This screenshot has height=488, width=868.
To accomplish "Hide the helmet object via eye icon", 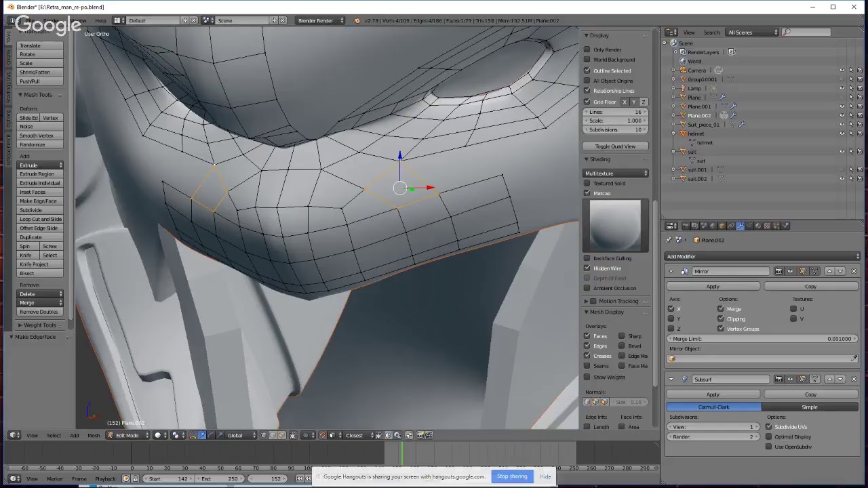I will coord(842,134).
